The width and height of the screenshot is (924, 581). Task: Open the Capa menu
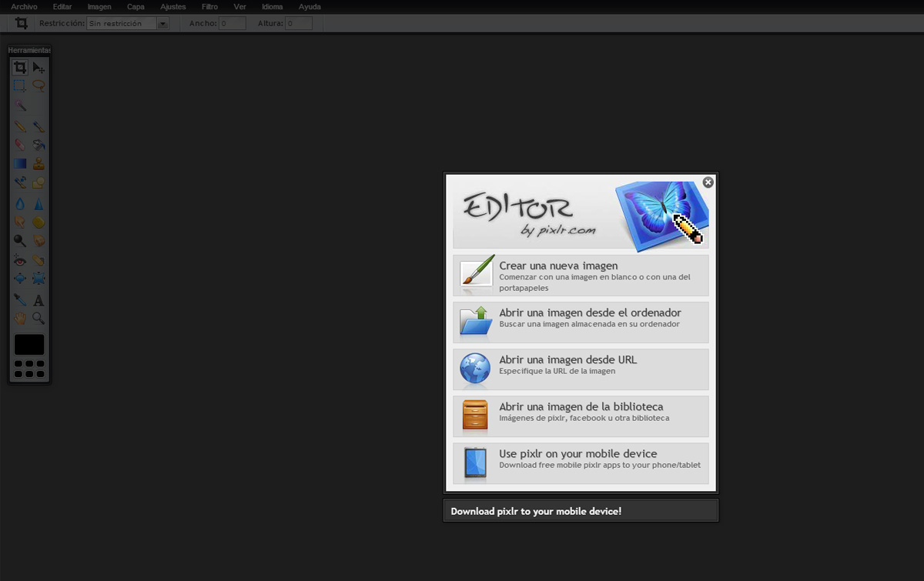[136, 7]
